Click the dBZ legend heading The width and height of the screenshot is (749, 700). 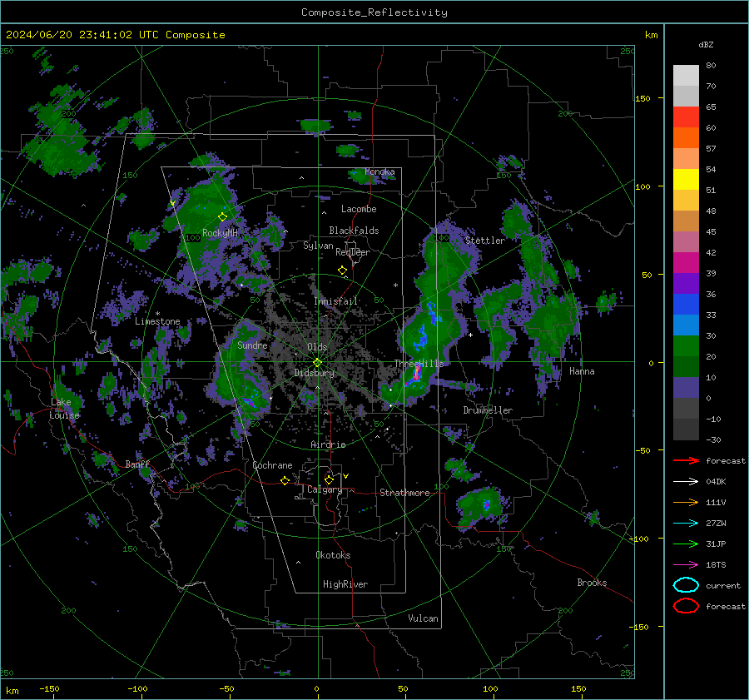706,45
